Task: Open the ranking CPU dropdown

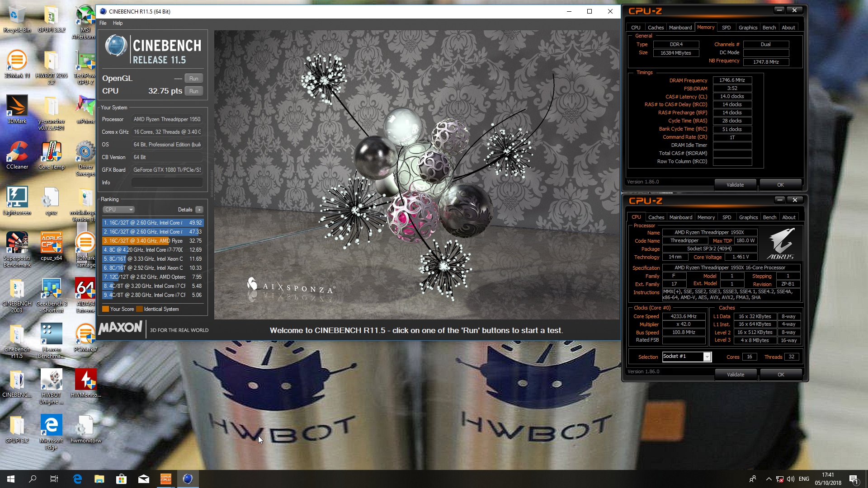Action: (118, 210)
